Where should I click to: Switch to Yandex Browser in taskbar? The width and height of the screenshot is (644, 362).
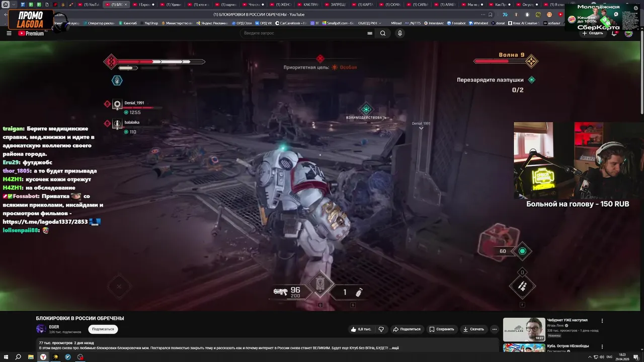43,357
